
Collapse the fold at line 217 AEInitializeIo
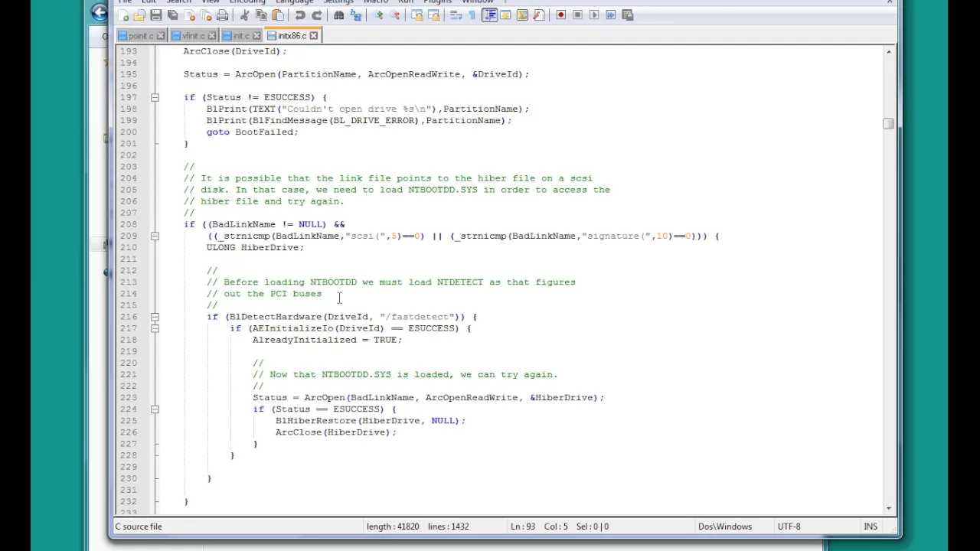click(x=155, y=328)
